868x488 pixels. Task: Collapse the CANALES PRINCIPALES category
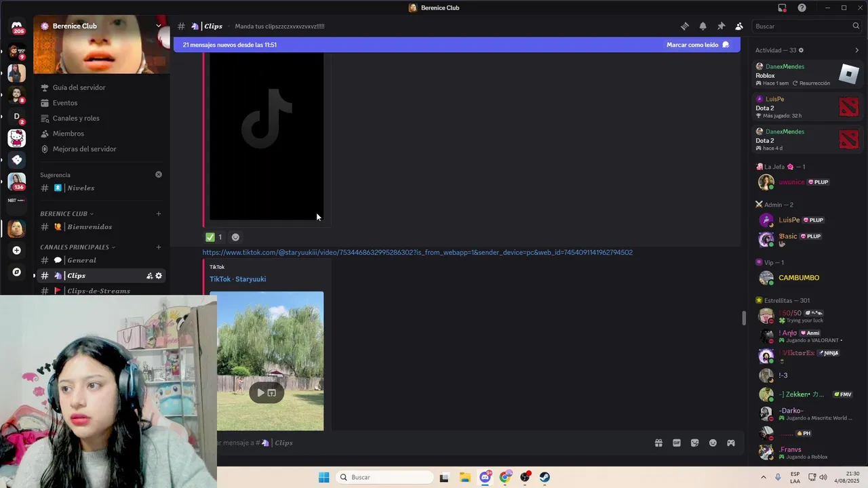tap(77, 247)
